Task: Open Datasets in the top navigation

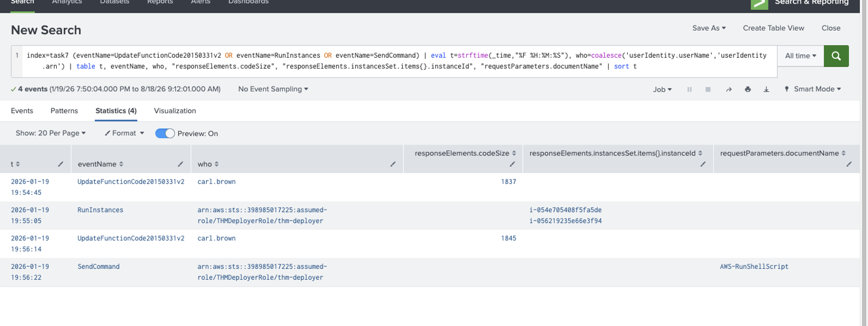Action: click(115, 2)
